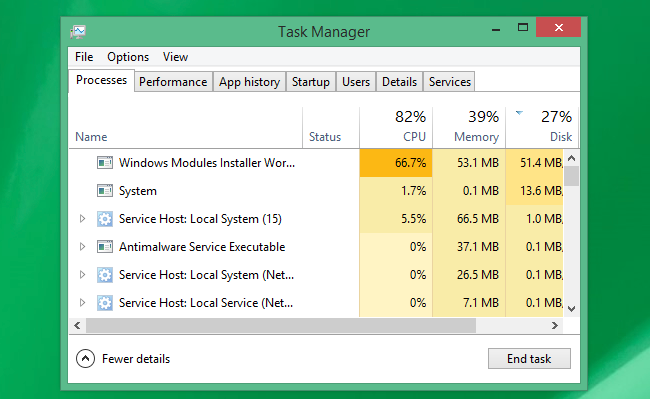Click the 66.7% CPU value cell
650x399 pixels.
click(x=396, y=163)
